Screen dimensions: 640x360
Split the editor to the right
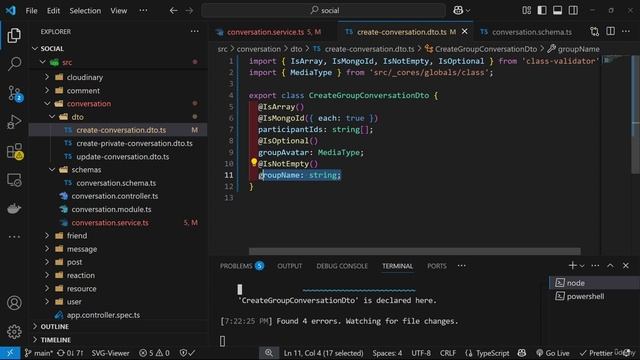click(x=610, y=31)
